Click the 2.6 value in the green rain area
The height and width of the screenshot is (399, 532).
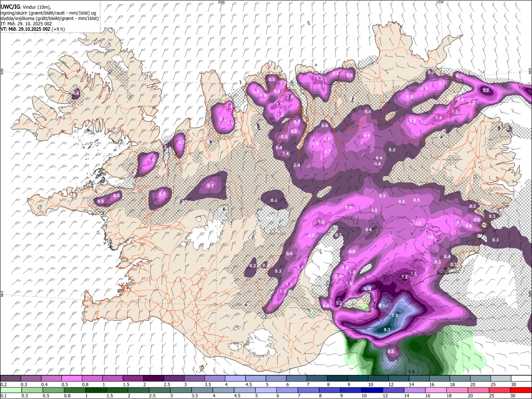tap(411, 372)
